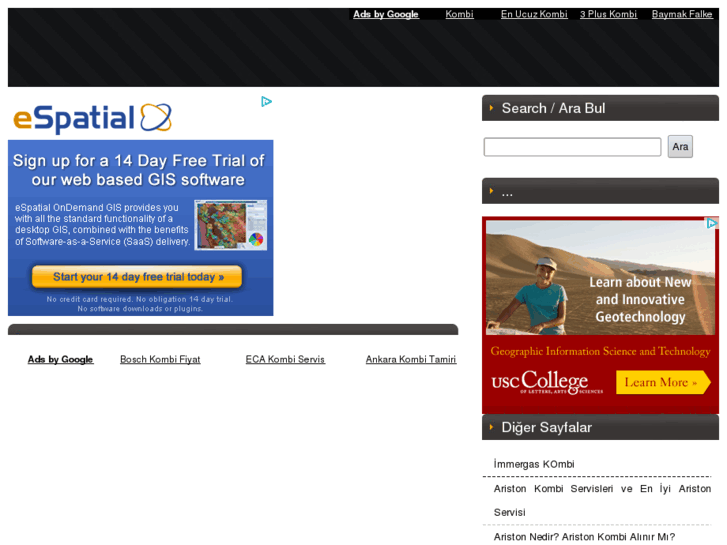Screen dimensions: 727x545
Task: Open the Kombi ad link in the top bar
Action: click(459, 14)
